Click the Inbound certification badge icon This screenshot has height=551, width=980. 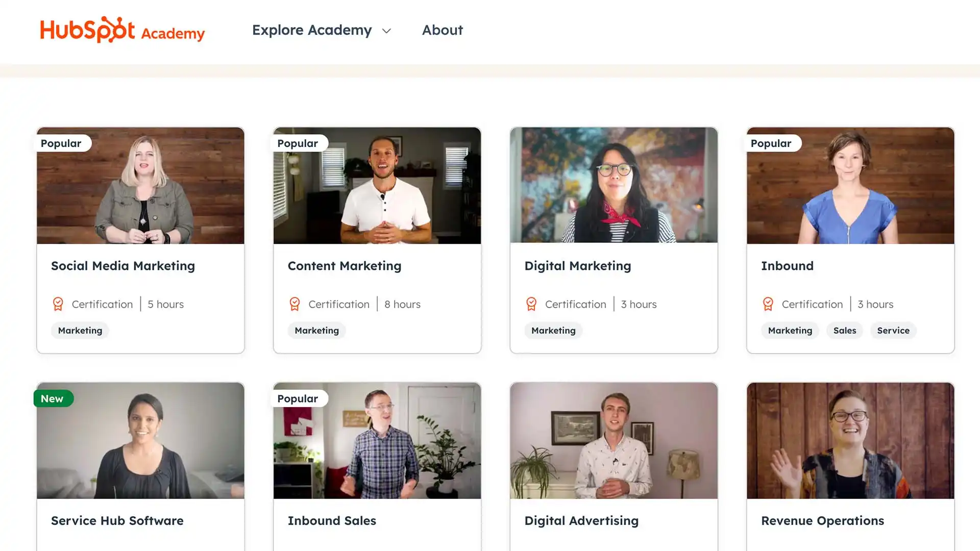768,304
